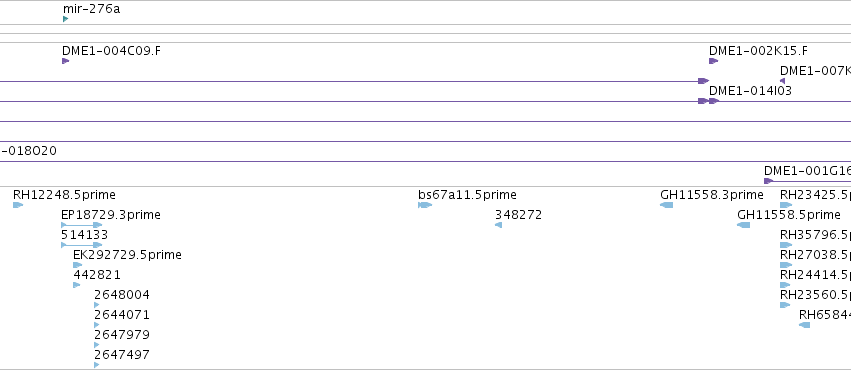Select the 442821 feature marker
This screenshot has height=370, width=851.
pyautogui.click(x=77, y=285)
